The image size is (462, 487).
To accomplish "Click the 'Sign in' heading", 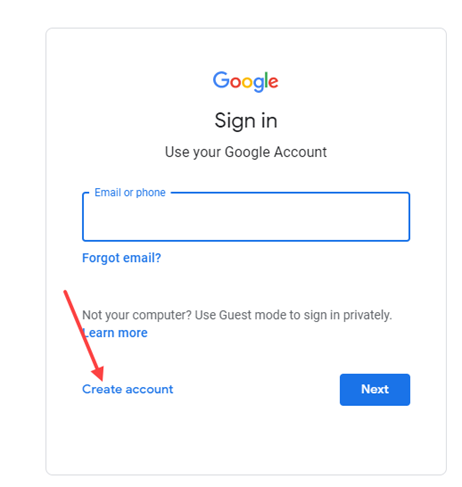I will coord(246,121).
